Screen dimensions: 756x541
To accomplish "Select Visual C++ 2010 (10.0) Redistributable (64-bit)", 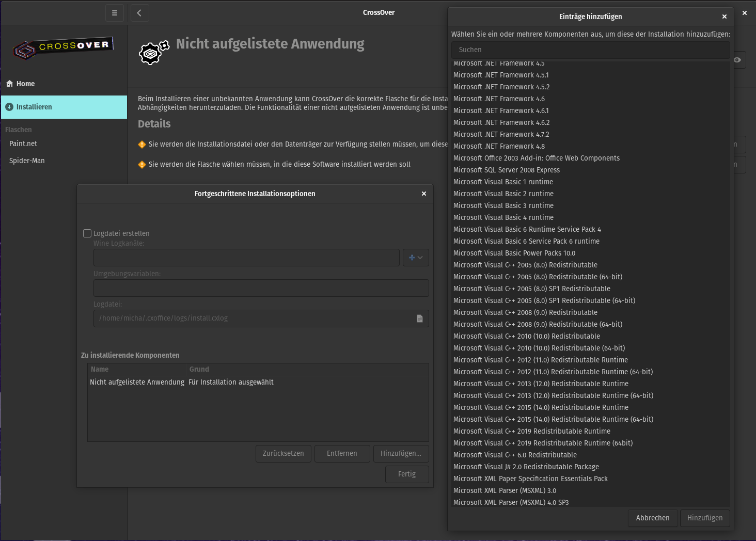I will [591, 348].
